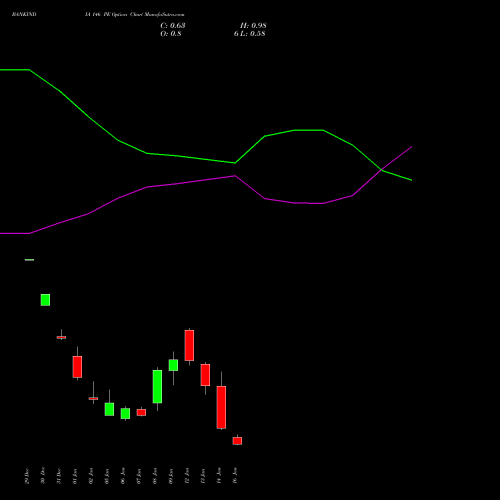Viewport: 500px width, 500px height.
Task: Select the long red candle above 14 Jan
Action: (221, 407)
